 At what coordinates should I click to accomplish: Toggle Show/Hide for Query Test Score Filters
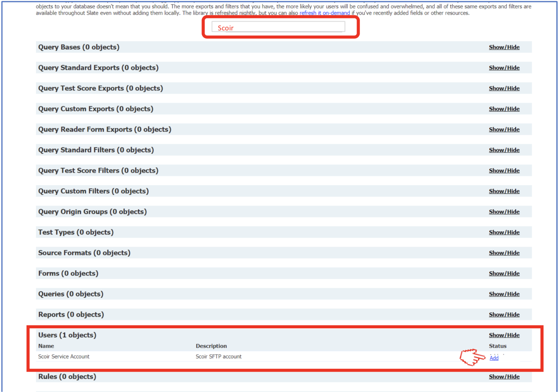click(504, 171)
